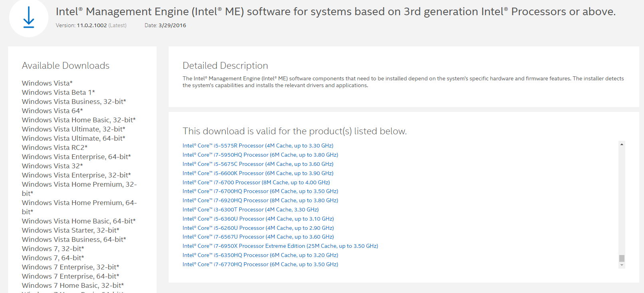Image resolution: width=644 pixels, height=293 pixels.
Task: Click the product list scroll down arrow
Action: pyautogui.click(x=622, y=265)
